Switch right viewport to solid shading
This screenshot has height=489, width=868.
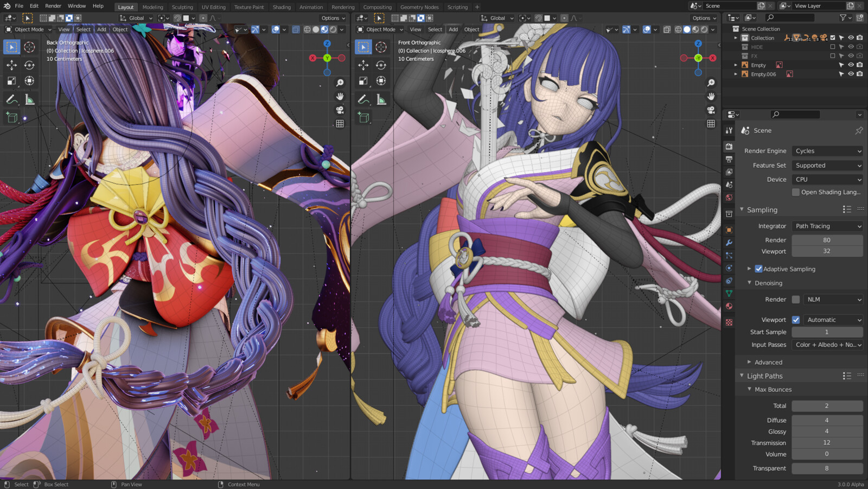coord(687,29)
